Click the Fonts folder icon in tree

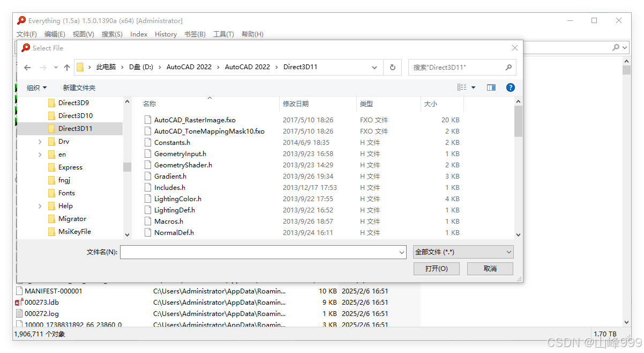click(x=51, y=193)
